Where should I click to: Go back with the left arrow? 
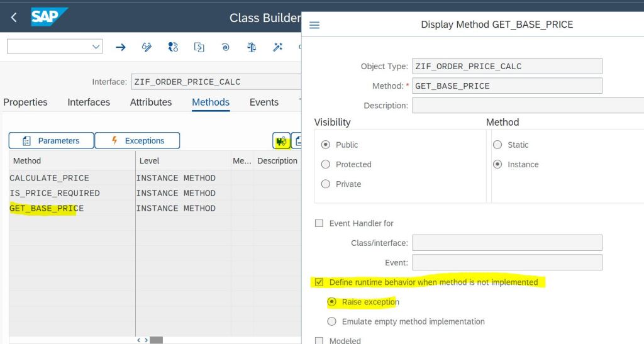14,17
